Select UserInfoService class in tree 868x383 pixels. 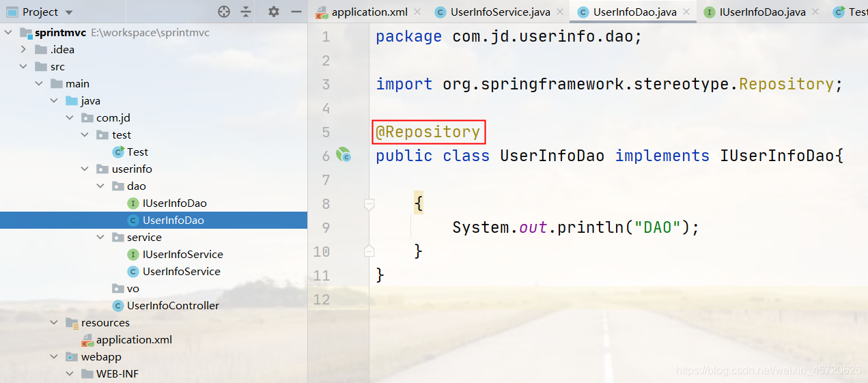pos(181,272)
